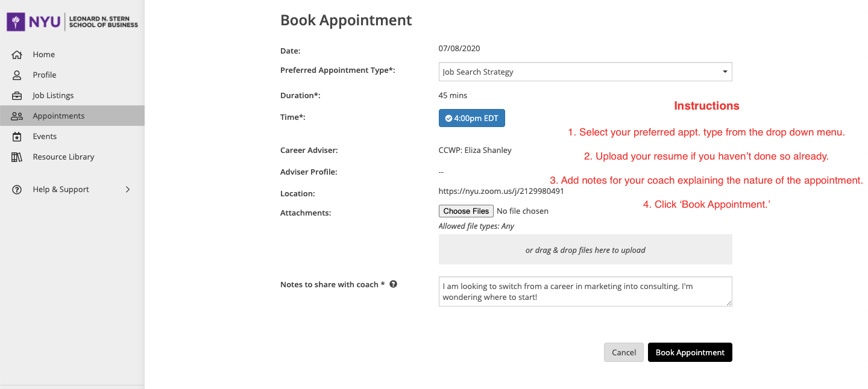Screen dimensions: 868x389
Task: Click the Job Listings briefcase icon
Action: click(17, 96)
